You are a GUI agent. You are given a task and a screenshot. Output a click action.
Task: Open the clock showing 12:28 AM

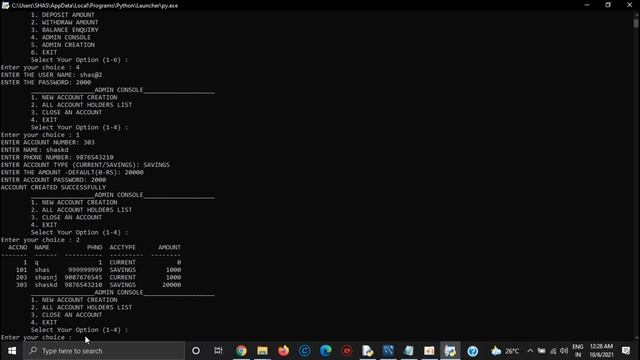point(601,351)
